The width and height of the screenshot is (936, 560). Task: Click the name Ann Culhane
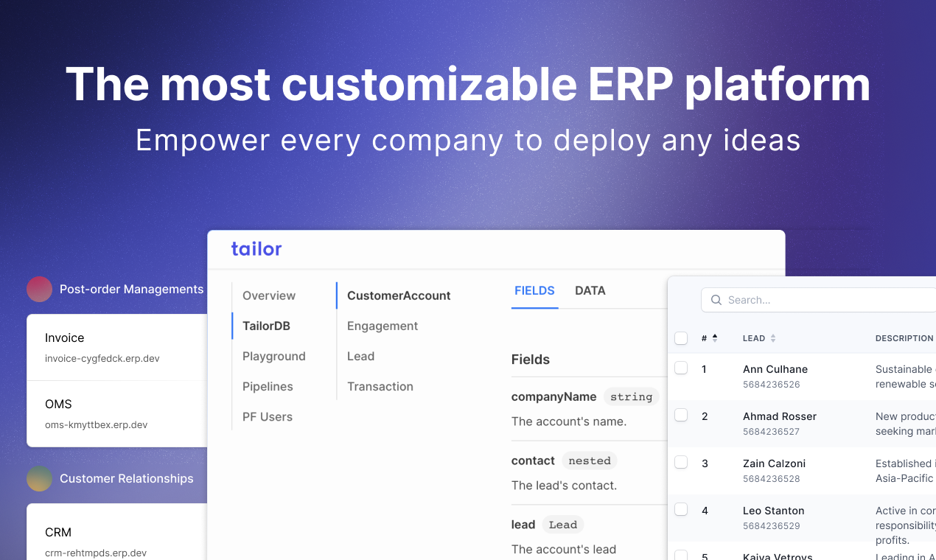click(775, 369)
